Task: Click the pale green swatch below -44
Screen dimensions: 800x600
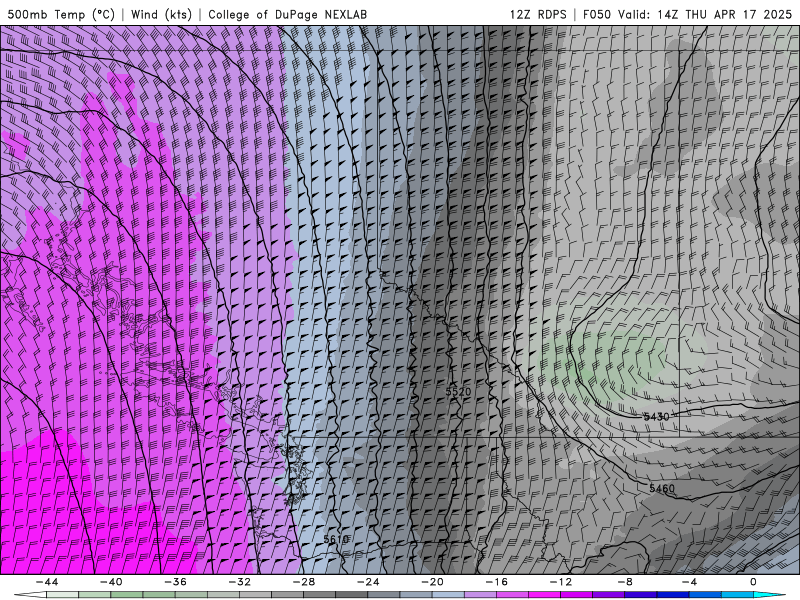Action: pos(63,595)
